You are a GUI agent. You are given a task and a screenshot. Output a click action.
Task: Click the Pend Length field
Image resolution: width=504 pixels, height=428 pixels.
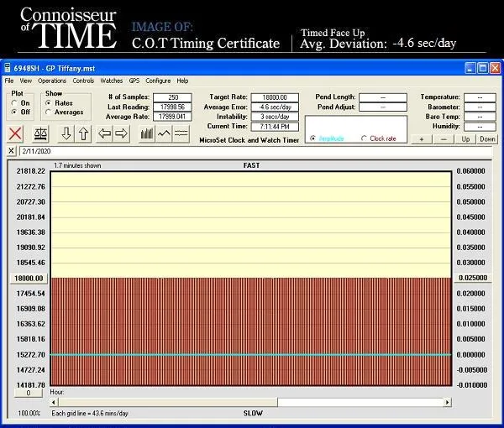[383, 97]
